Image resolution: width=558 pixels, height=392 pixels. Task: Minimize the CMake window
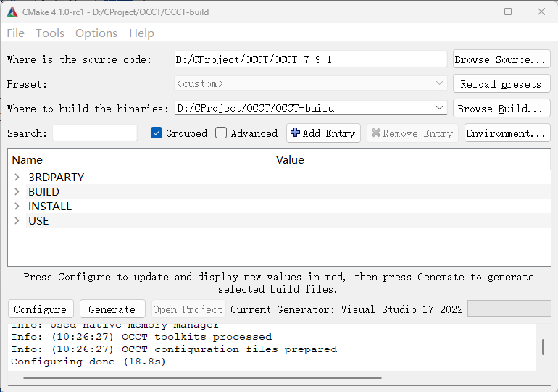click(x=475, y=12)
